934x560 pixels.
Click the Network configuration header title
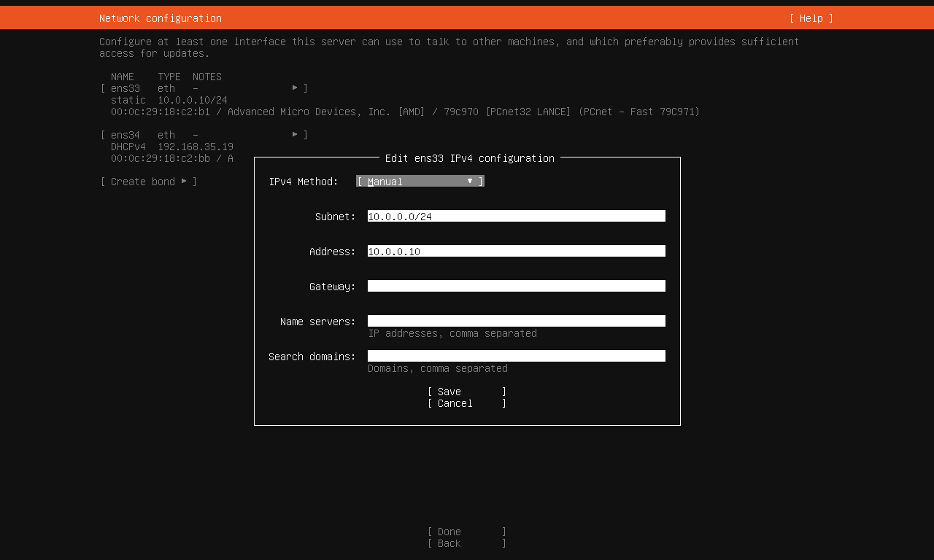tap(161, 18)
